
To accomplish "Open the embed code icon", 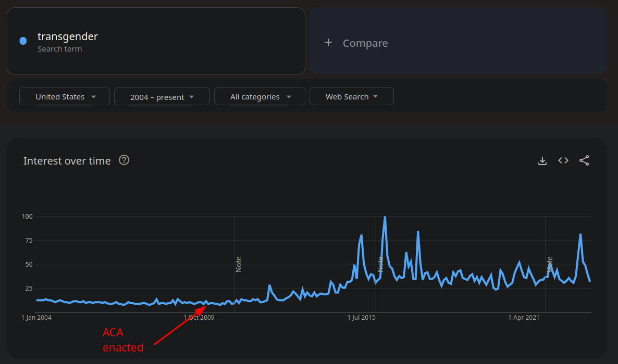I will pyautogui.click(x=563, y=161).
